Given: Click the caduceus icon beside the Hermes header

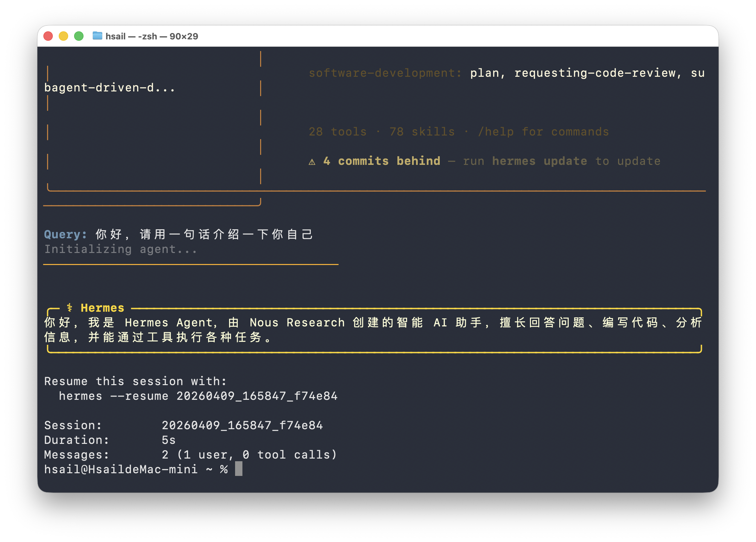Looking at the screenshot, I should 69,307.
